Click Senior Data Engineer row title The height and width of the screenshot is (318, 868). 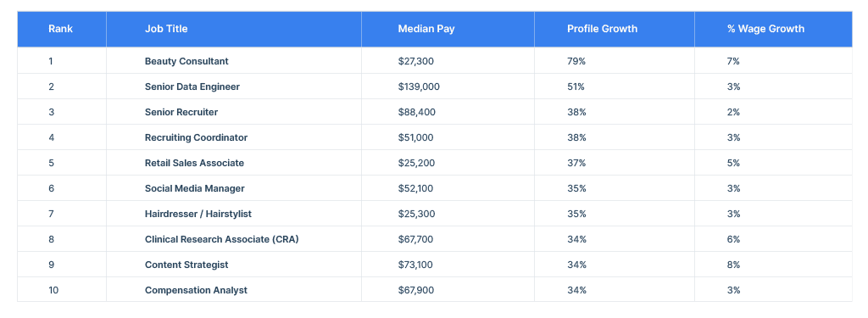pyautogui.click(x=192, y=86)
